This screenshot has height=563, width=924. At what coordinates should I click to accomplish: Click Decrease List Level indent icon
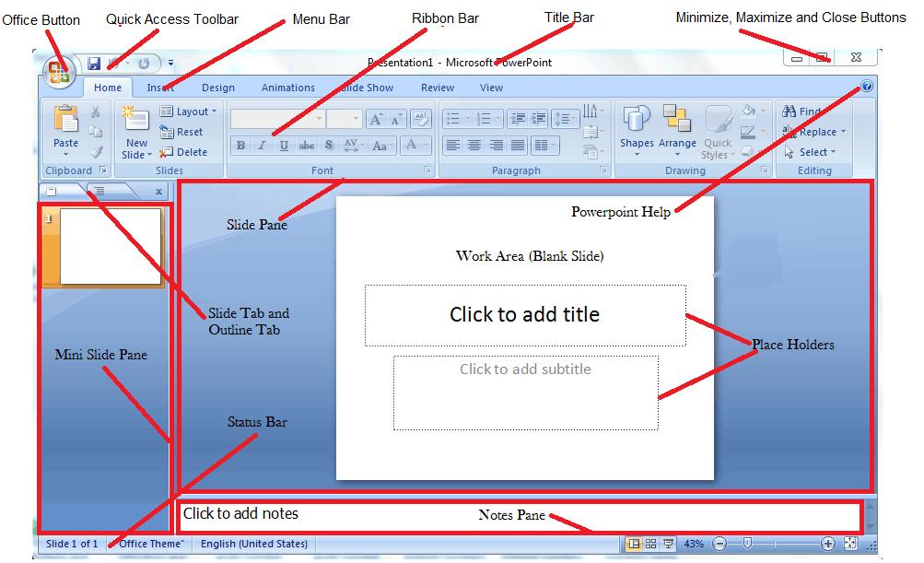[x=518, y=119]
